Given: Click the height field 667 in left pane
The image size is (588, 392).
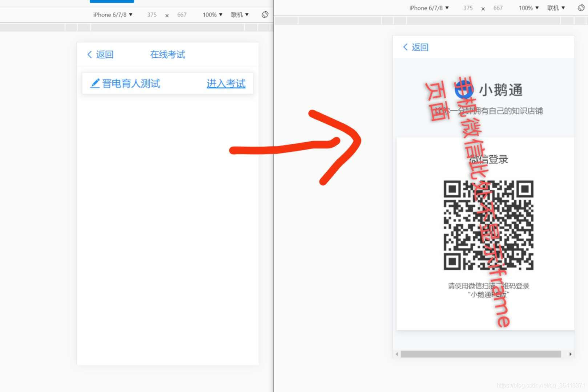Looking at the screenshot, I should click(x=182, y=15).
